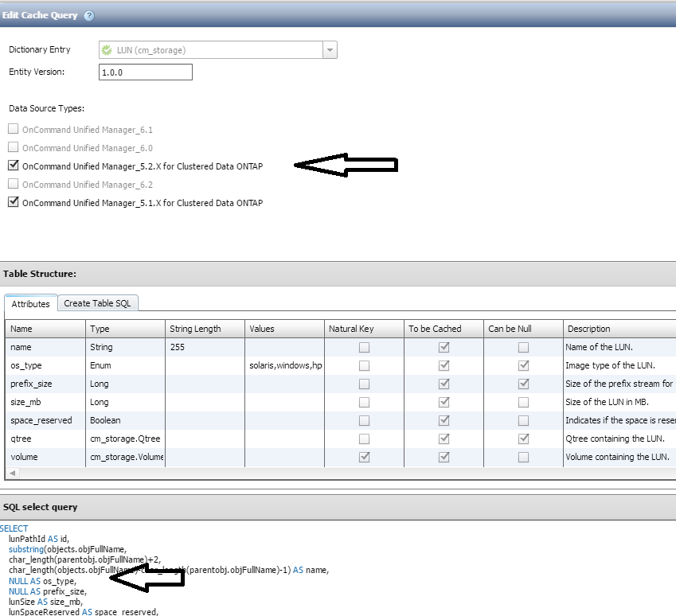676x616 pixels.
Task: Click the 'Enum' type cell
Action: [x=125, y=365]
